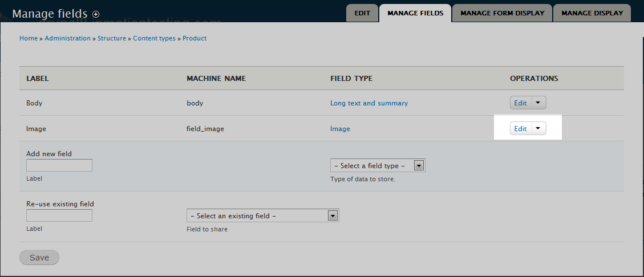This screenshot has width=644, height=277.
Task: Click the add shortcut plus icon
Action: click(96, 14)
